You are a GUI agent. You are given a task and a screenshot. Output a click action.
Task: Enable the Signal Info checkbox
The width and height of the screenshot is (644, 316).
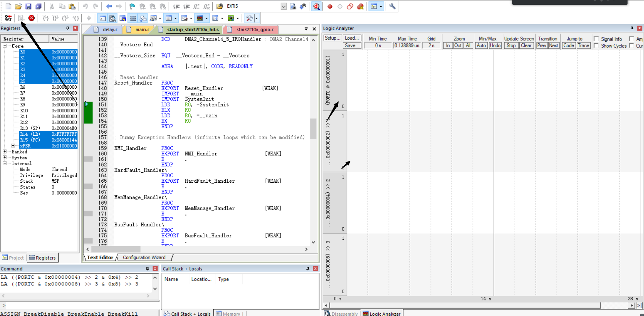pos(596,39)
